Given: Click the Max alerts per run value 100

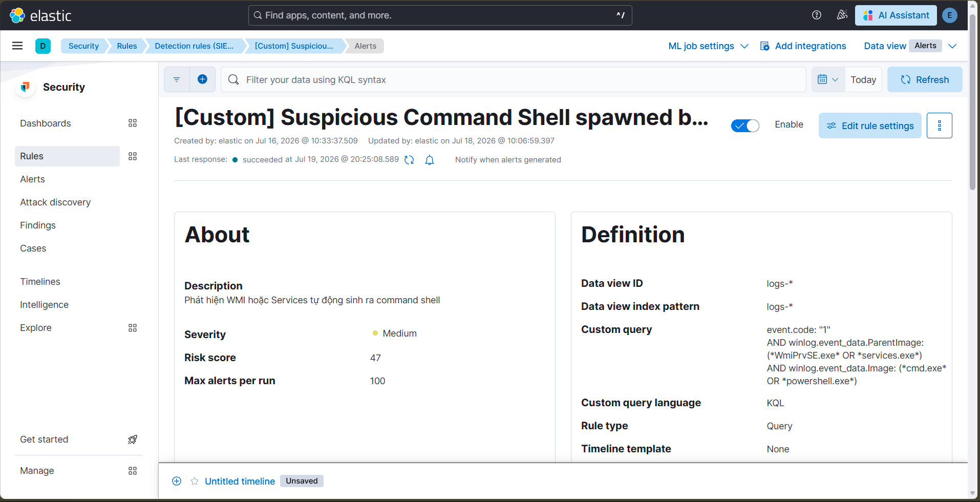Looking at the screenshot, I should click(377, 381).
